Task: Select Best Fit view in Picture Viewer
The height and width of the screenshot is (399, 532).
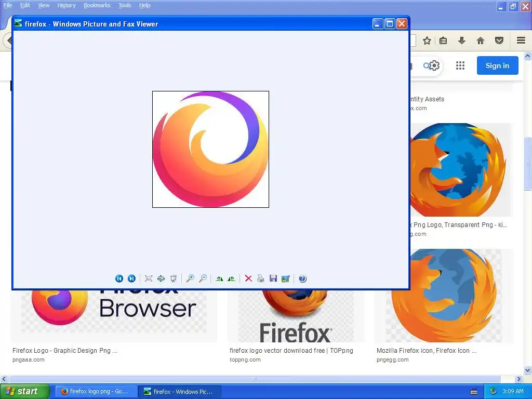Action: click(x=148, y=278)
